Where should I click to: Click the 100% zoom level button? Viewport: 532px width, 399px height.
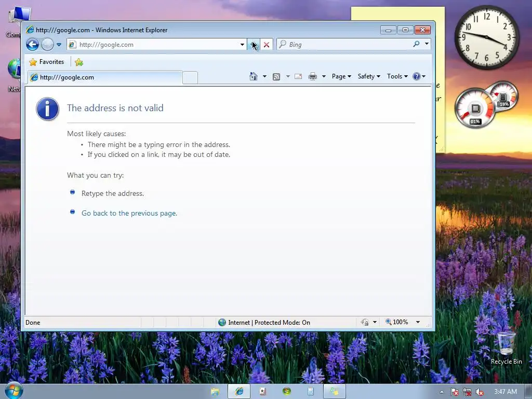(396, 322)
